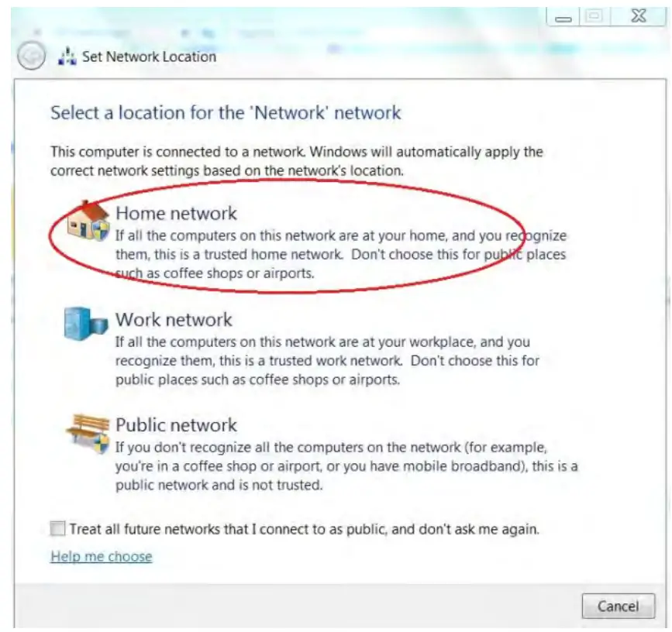This screenshot has width=672, height=632.
Task: Click the Work network building icon
Action: (86, 324)
